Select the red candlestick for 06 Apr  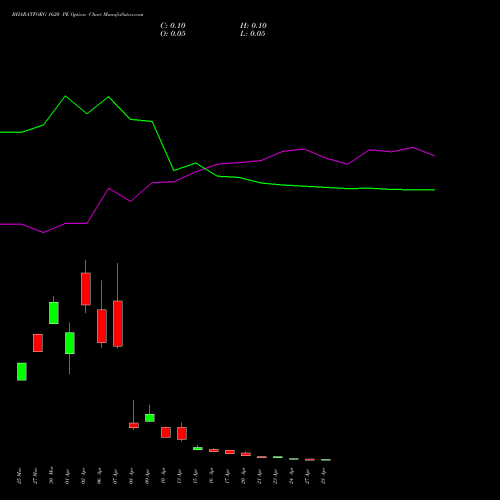point(102,326)
